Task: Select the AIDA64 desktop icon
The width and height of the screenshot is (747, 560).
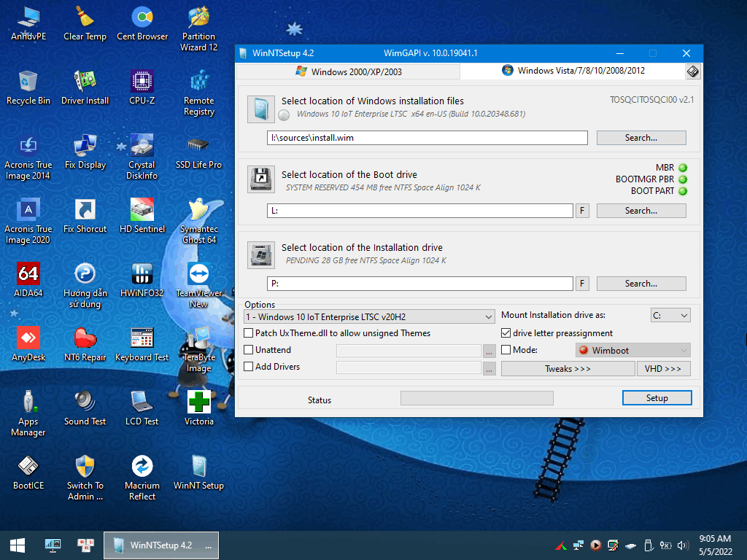Action: 28,281
